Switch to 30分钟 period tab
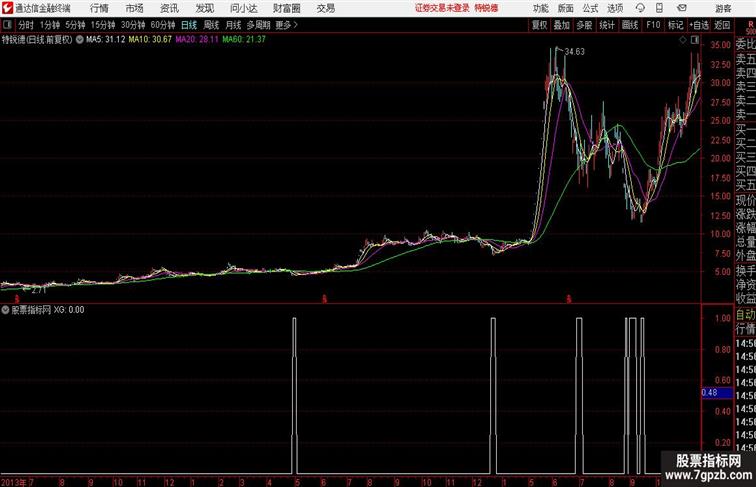Viewport: 756px width, 487px height. [133, 25]
